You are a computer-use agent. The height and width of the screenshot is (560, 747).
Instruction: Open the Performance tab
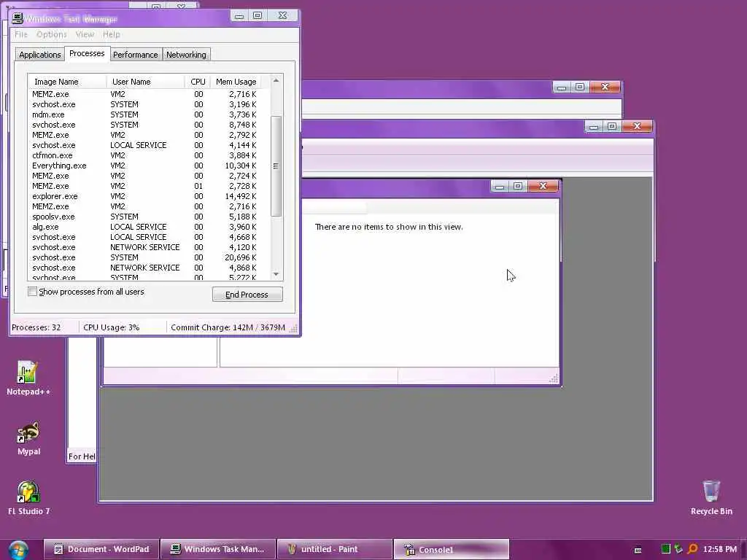tap(135, 55)
